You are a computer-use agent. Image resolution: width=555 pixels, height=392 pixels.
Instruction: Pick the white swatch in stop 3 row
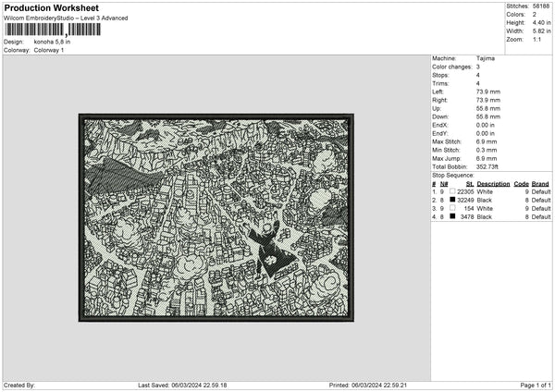click(452, 208)
